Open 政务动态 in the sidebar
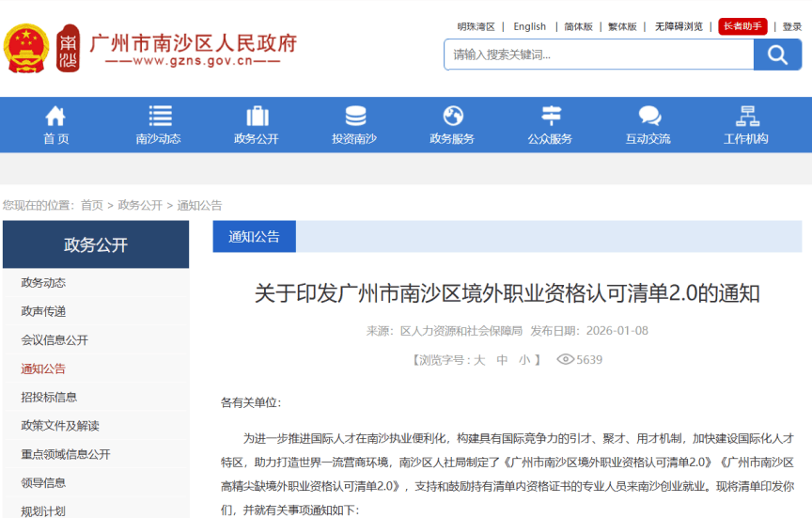This screenshot has width=812, height=518. pyautogui.click(x=43, y=282)
